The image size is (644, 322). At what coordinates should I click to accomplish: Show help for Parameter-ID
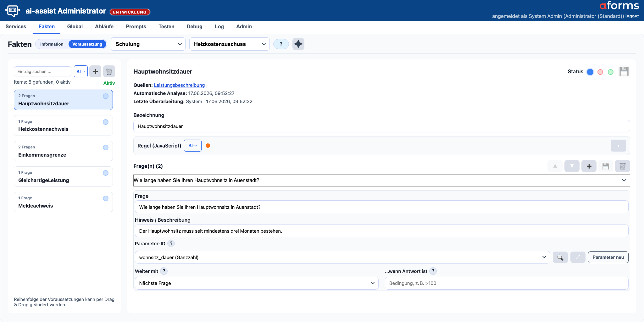pyautogui.click(x=171, y=243)
